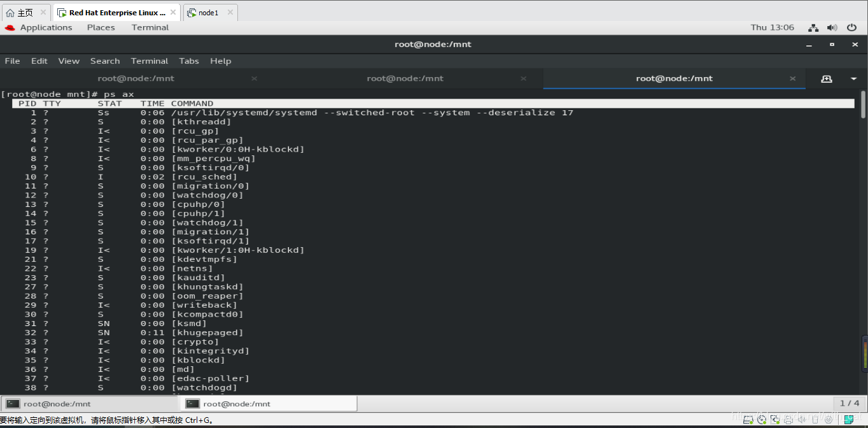Click the ps ax command text
The height and width of the screenshot is (428, 868).
(x=119, y=94)
